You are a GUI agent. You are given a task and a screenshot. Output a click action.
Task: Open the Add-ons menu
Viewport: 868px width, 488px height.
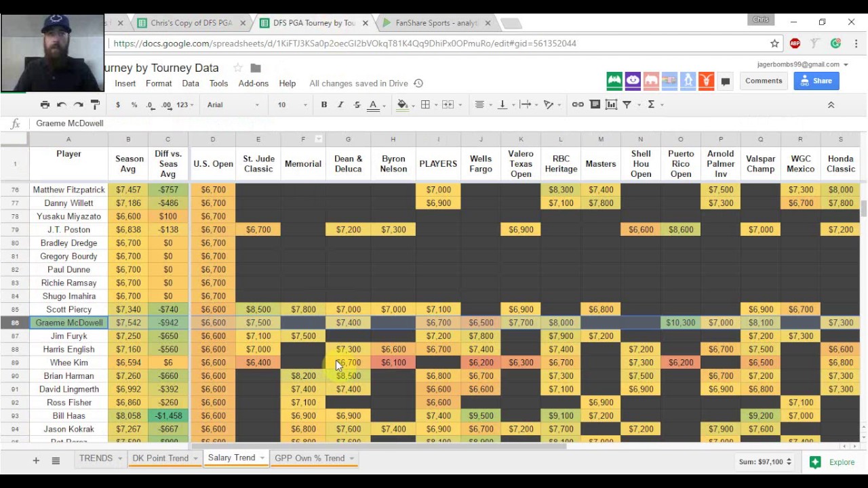click(x=254, y=83)
